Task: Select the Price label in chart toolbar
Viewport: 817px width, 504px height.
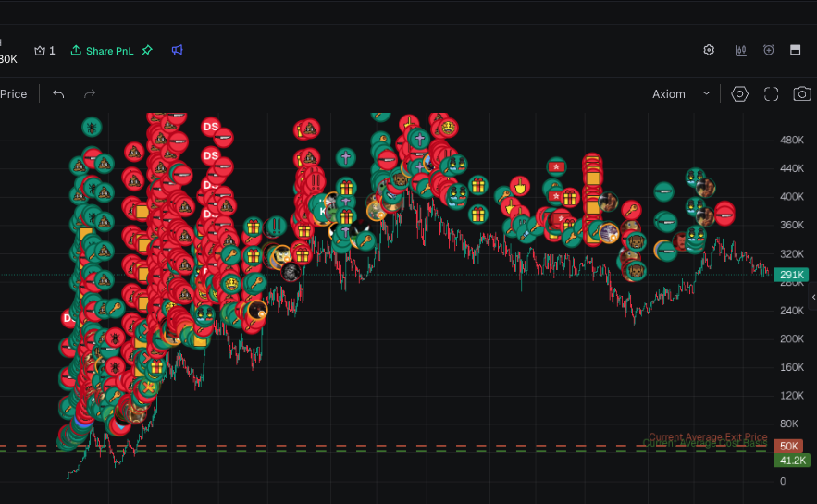Action: [14, 94]
